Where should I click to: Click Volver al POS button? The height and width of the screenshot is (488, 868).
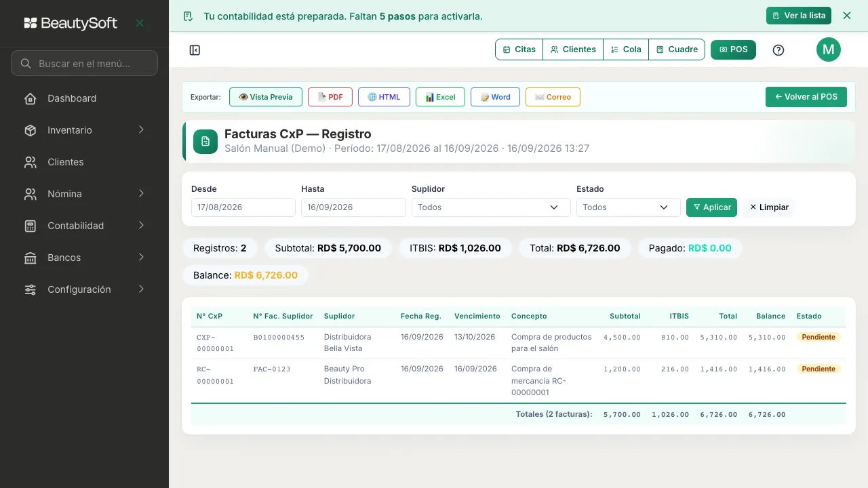[x=806, y=97]
